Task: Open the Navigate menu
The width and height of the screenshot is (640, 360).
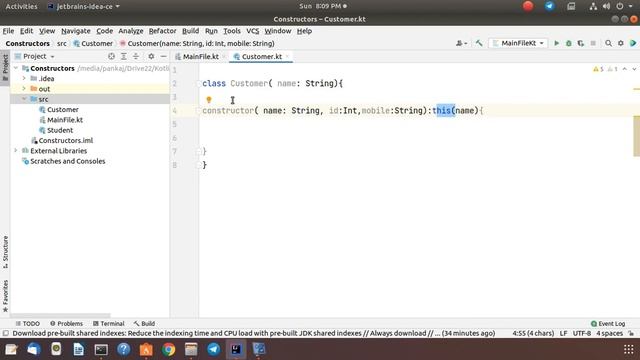Action: coord(76,31)
